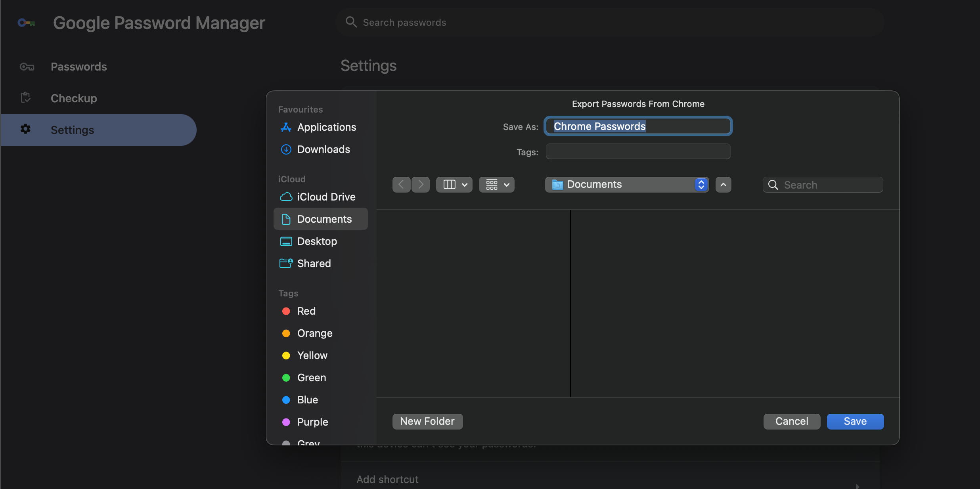The image size is (980, 489).
Task: Click the Documents page icon in sidebar
Action: point(286,219)
